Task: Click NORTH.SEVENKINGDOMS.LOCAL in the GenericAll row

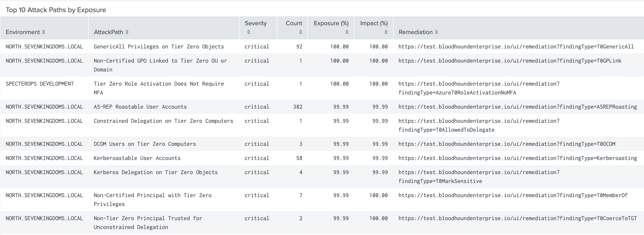Action: click(x=44, y=46)
